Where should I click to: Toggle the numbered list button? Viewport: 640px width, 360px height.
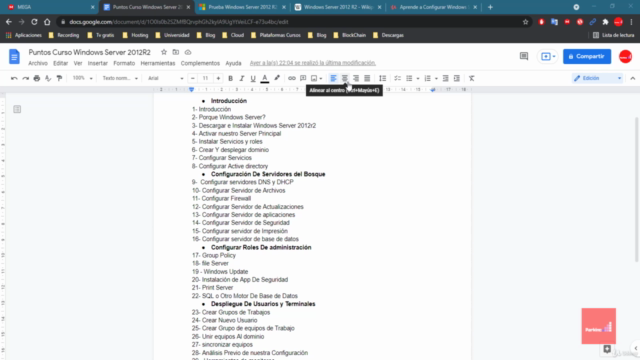[428, 78]
